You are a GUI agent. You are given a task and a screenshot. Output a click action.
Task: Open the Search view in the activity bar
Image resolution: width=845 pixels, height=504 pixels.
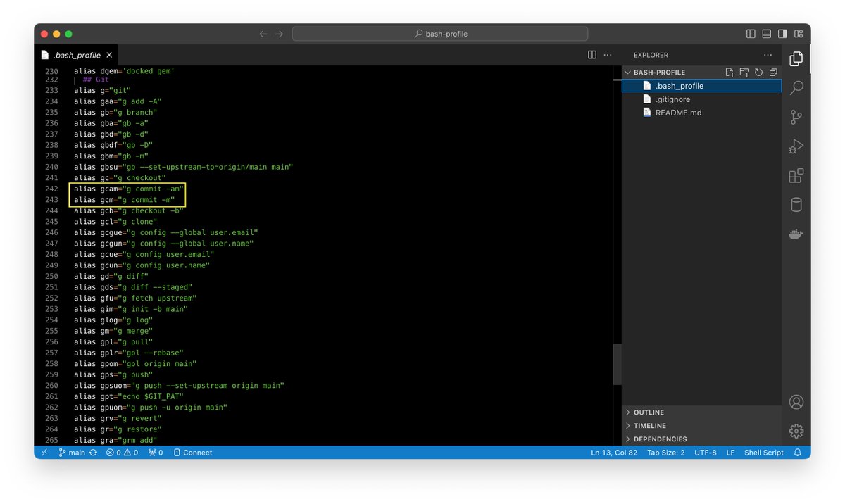tap(796, 88)
